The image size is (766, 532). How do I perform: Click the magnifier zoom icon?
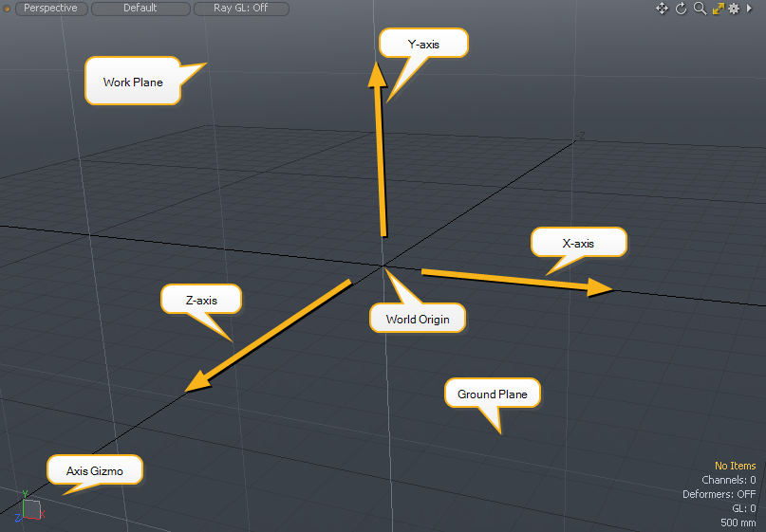(700, 9)
